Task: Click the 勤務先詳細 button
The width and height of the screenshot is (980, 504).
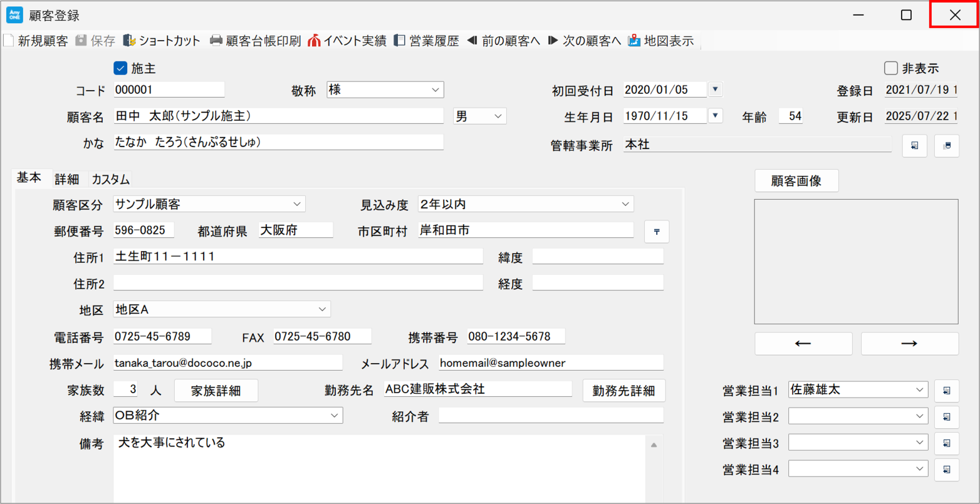Action: (623, 391)
